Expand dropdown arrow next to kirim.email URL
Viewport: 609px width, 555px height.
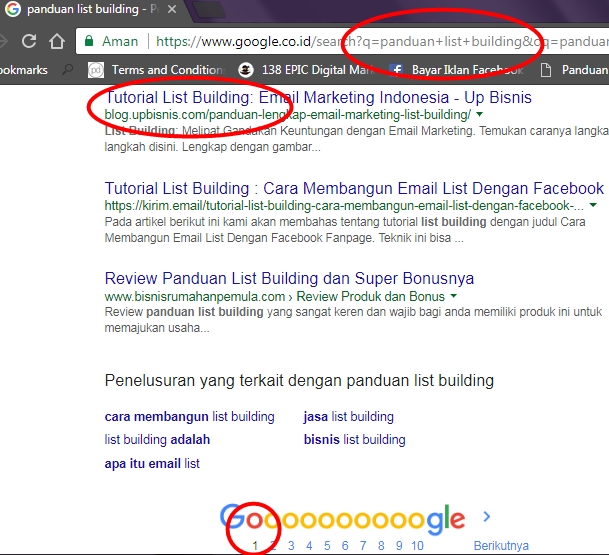(x=593, y=205)
